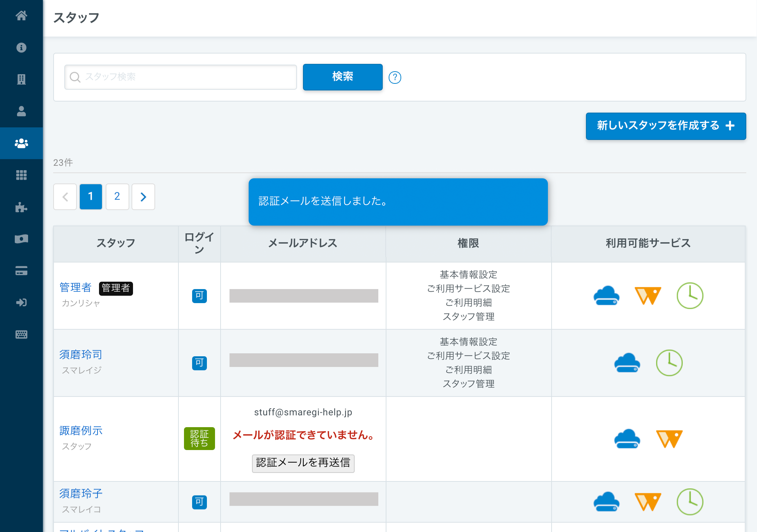Open staff profile 須磨玲司
The width and height of the screenshot is (757, 532).
(x=81, y=354)
